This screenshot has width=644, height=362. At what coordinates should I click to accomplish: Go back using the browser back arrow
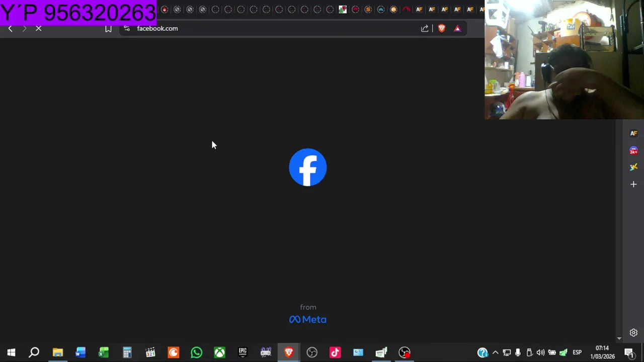point(10,29)
